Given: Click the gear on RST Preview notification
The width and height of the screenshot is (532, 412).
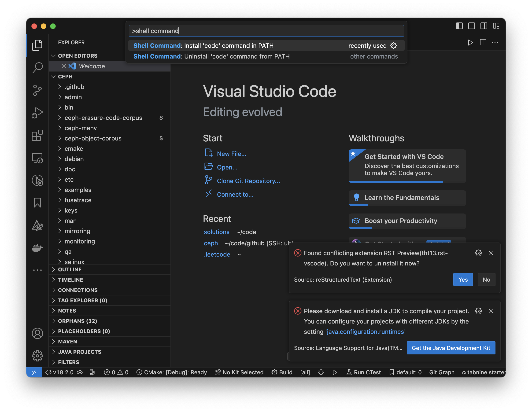Looking at the screenshot, I should click(478, 253).
